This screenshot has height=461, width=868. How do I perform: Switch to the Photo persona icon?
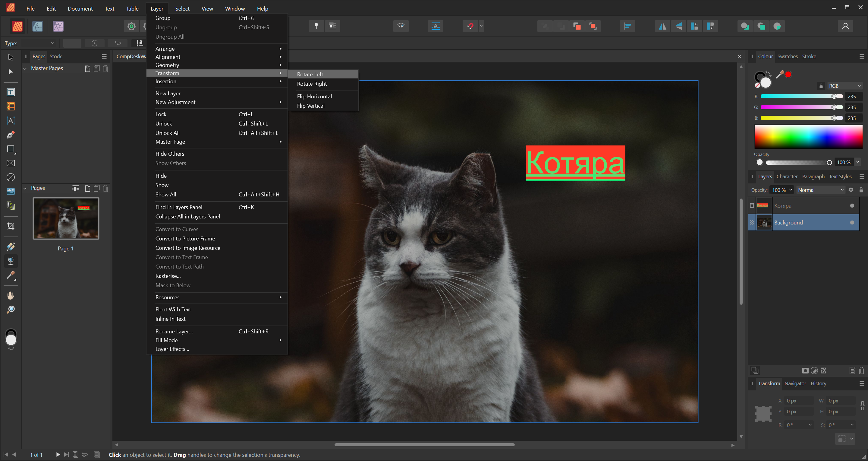[x=58, y=26]
